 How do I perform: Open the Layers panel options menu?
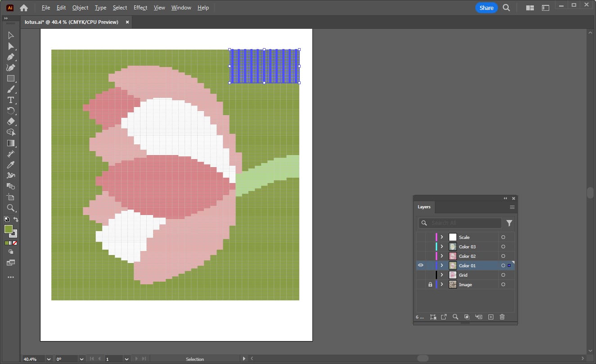[x=512, y=207]
